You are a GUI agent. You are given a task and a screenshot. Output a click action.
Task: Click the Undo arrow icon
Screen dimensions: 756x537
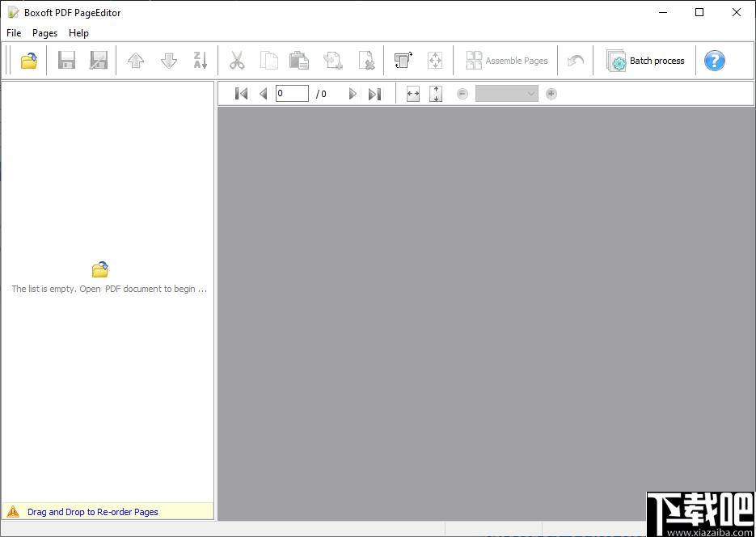click(575, 61)
